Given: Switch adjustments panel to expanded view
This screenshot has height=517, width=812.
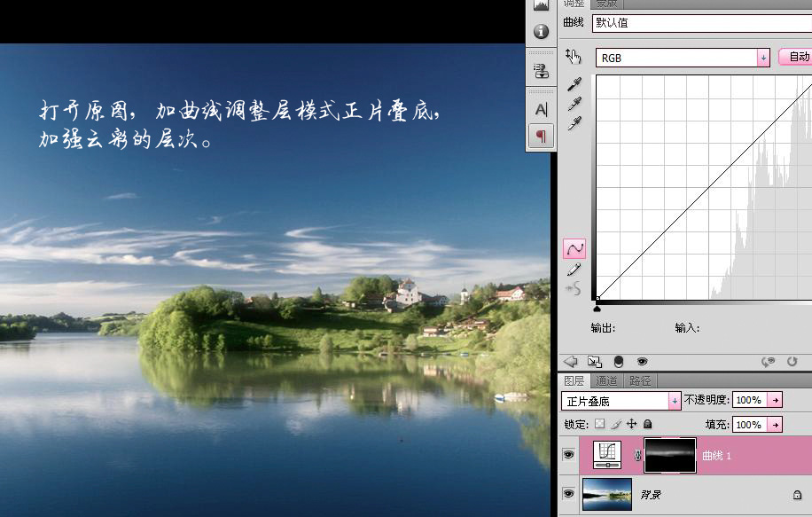Looking at the screenshot, I should (595, 362).
